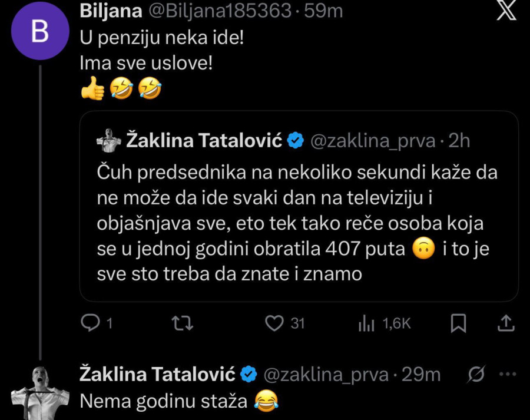This screenshot has height=420, width=530.
Task: Open the reply comment icon
Action: point(90,323)
